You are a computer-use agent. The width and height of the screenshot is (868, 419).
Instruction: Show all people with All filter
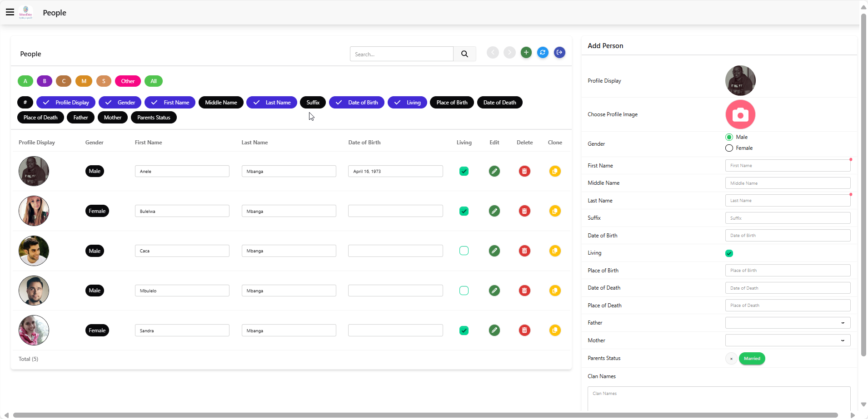154,81
